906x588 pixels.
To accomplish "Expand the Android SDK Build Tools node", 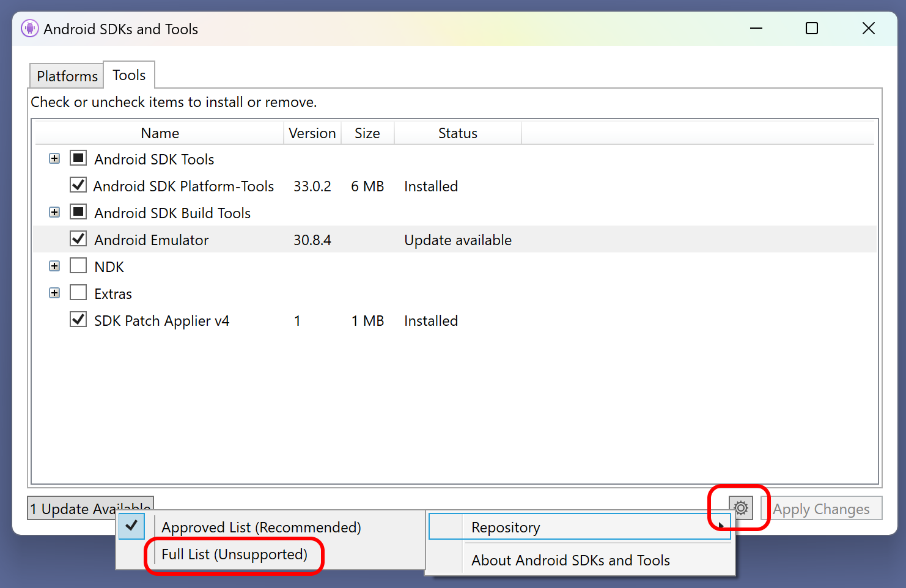I will (54, 212).
